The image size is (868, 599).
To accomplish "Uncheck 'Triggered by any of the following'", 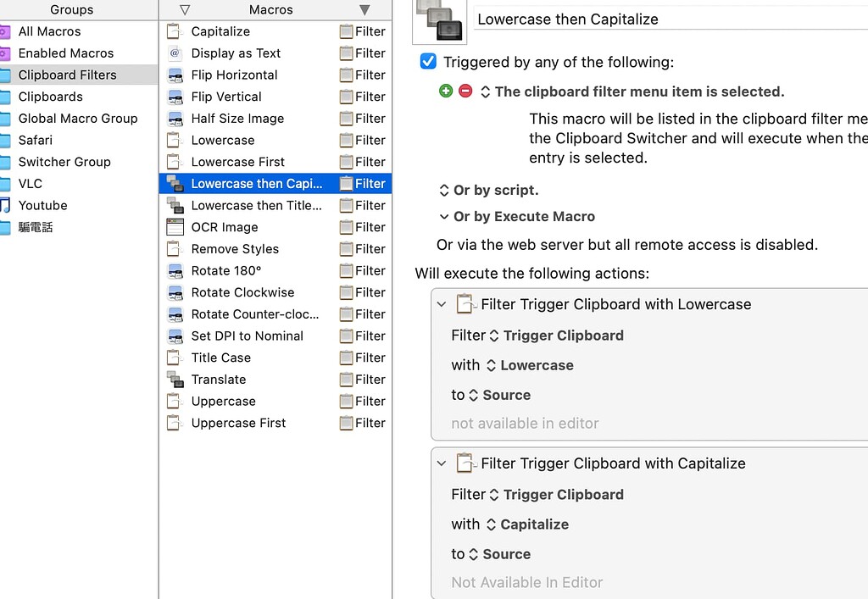I will coord(427,61).
